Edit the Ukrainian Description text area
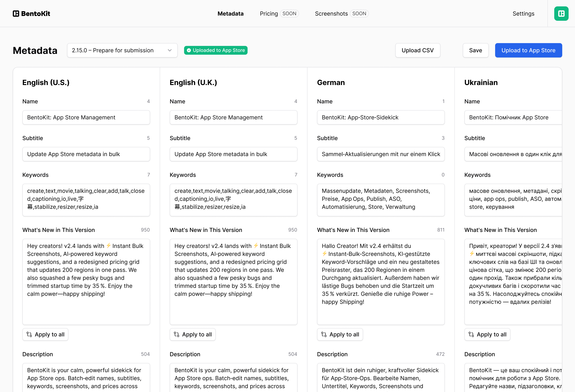575x392 pixels. pos(513,378)
